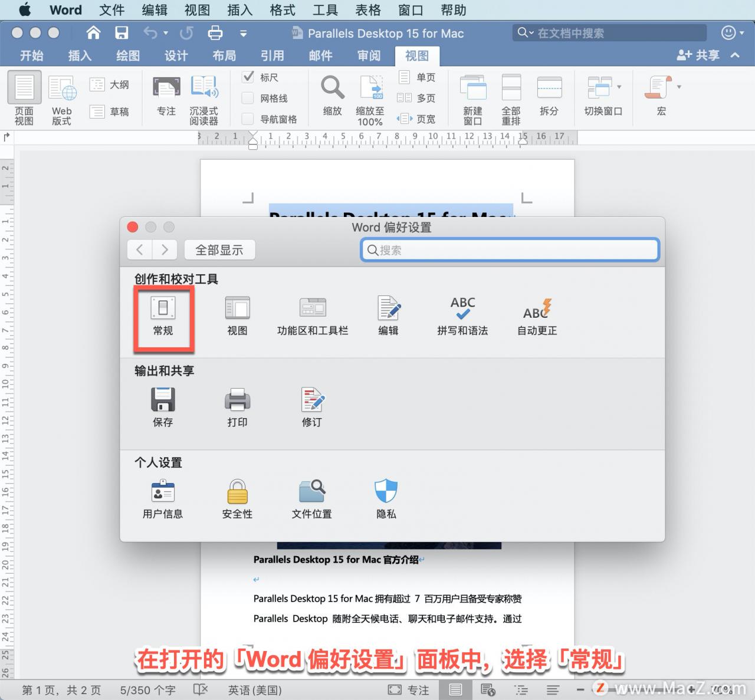Switch to the 审阅 (Review) ribbon tab

click(369, 55)
